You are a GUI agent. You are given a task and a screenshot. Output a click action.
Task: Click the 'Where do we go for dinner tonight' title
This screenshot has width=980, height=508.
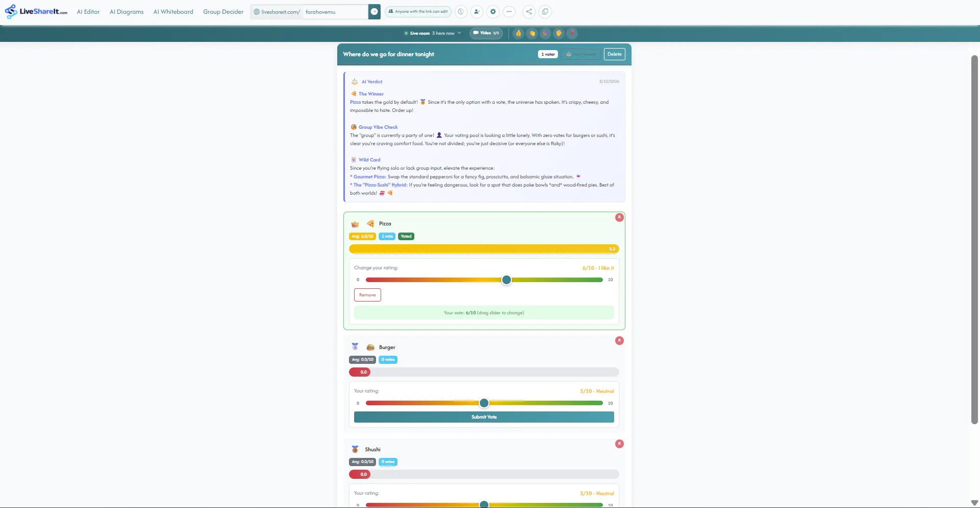[388, 54]
